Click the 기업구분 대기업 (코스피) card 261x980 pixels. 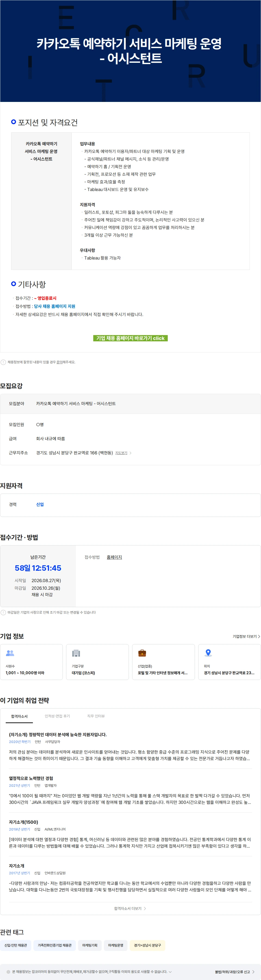pos(97,662)
